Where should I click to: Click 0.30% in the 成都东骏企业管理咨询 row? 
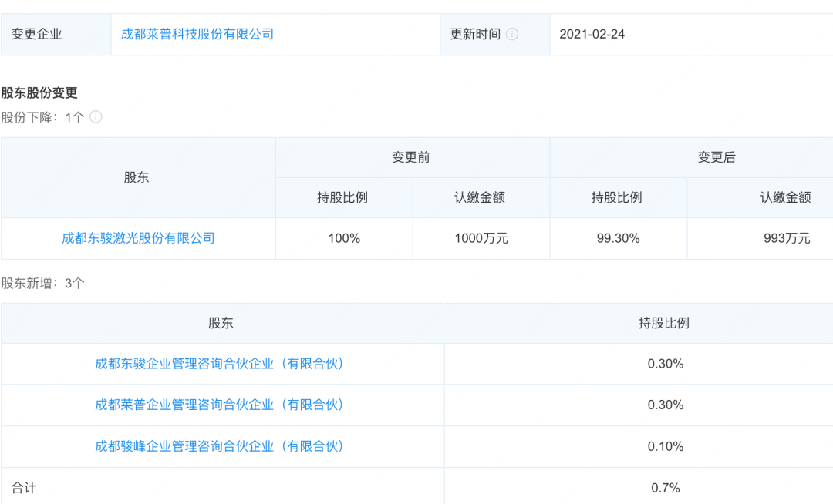pos(666,364)
